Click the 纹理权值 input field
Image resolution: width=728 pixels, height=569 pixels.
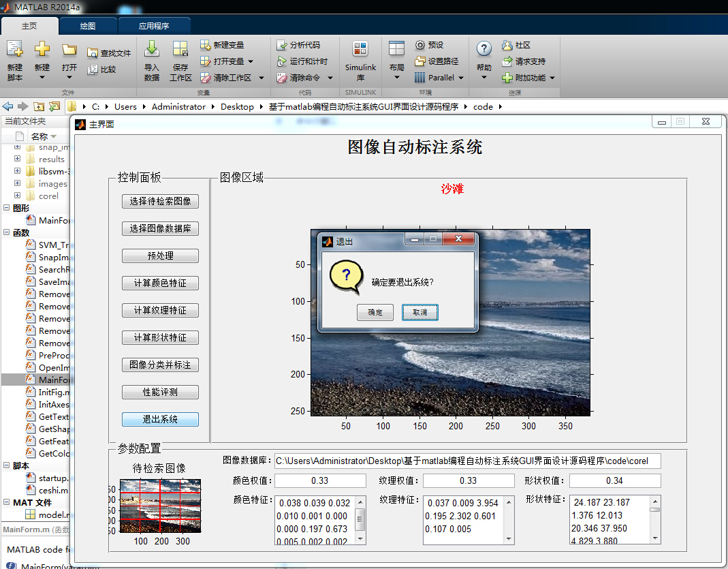(x=469, y=480)
